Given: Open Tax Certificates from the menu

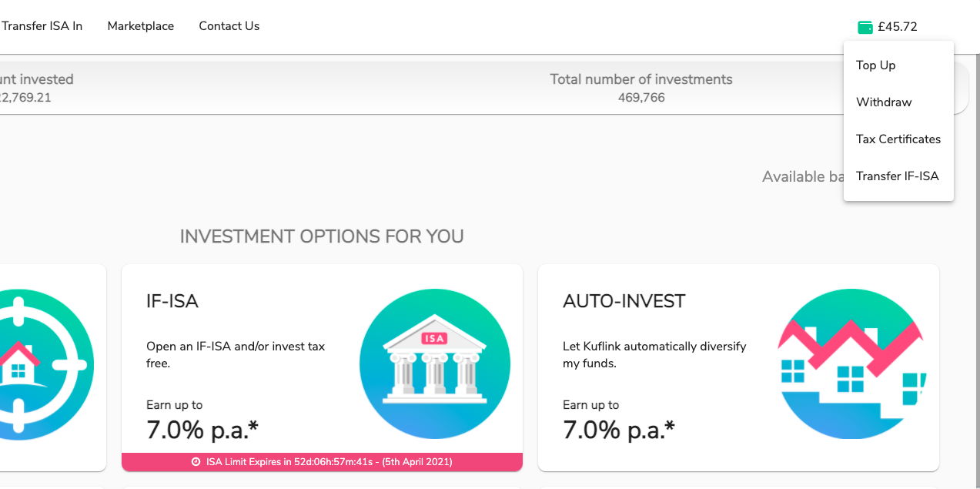Looking at the screenshot, I should pos(898,139).
